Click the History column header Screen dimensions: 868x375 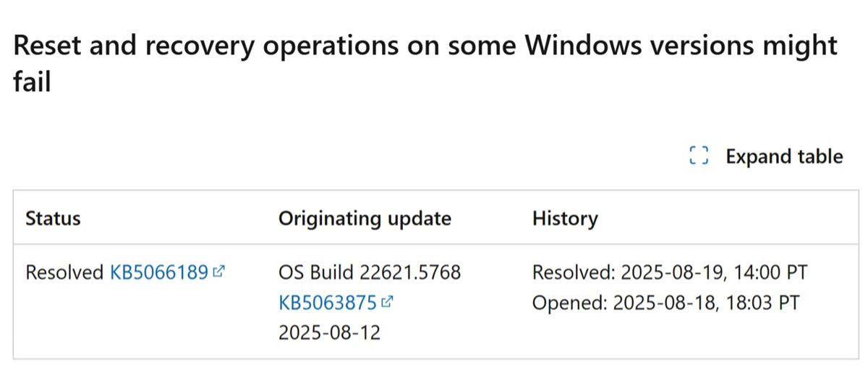pyautogui.click(x=565, y=219)
